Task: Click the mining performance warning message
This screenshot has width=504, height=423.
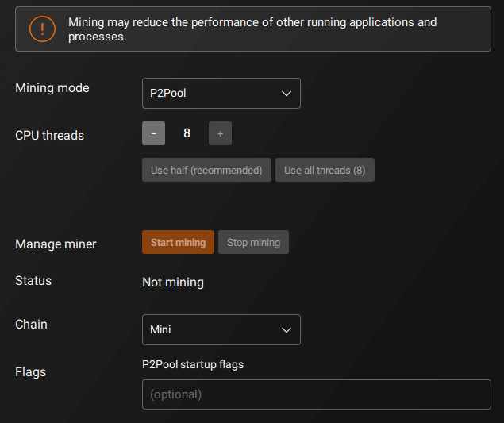Action: pyautogui.click(x=252, y=29)
